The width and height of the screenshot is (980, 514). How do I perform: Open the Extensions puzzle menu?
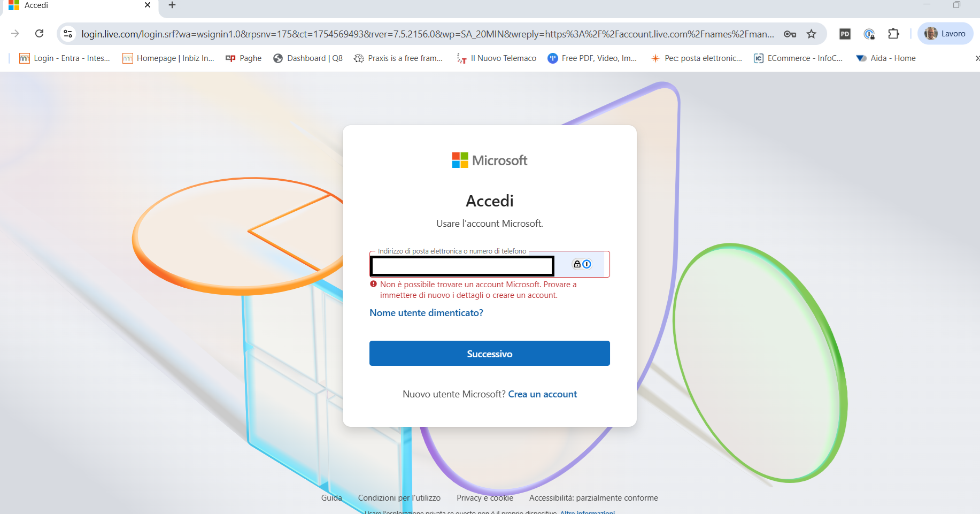893,34
